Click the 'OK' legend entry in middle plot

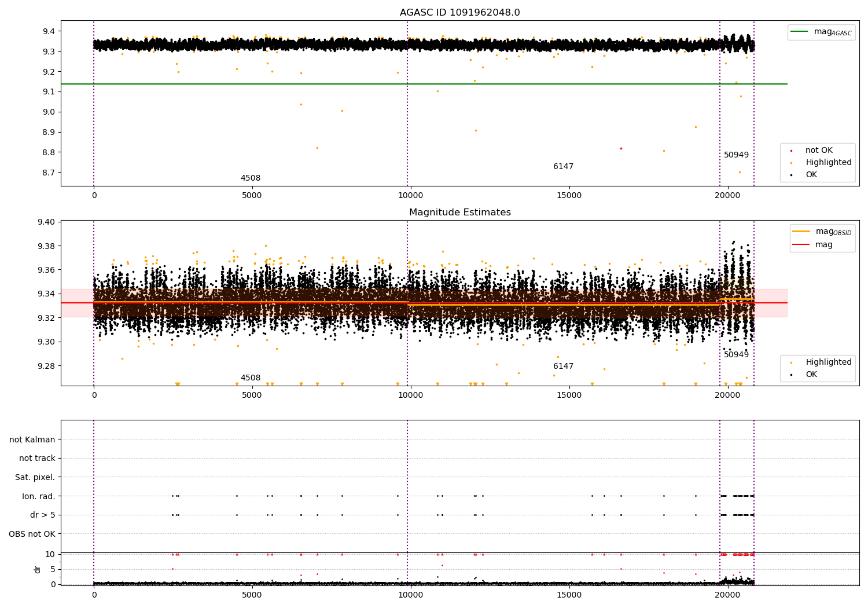coord(804,375)
